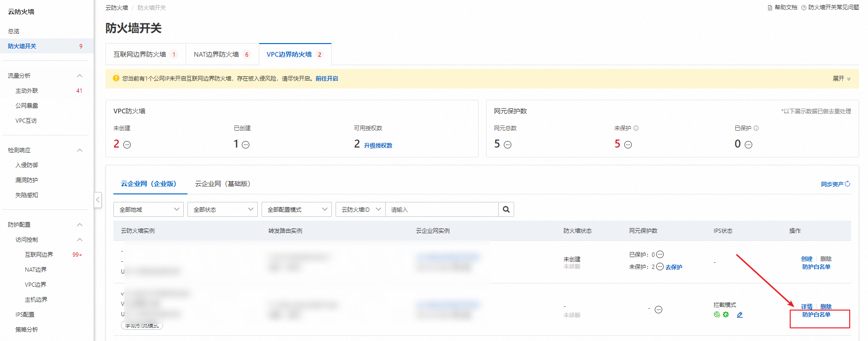Open the ellipsis icon beside 未创建 count

[127, 145]
